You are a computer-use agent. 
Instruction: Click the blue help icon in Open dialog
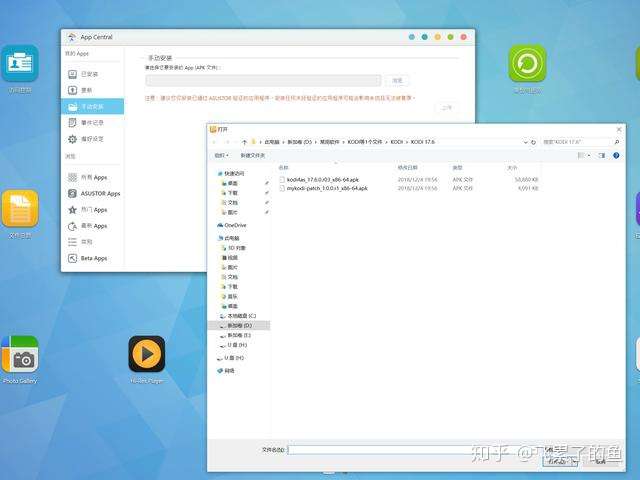pyautogui.click(x=616, y=156)
